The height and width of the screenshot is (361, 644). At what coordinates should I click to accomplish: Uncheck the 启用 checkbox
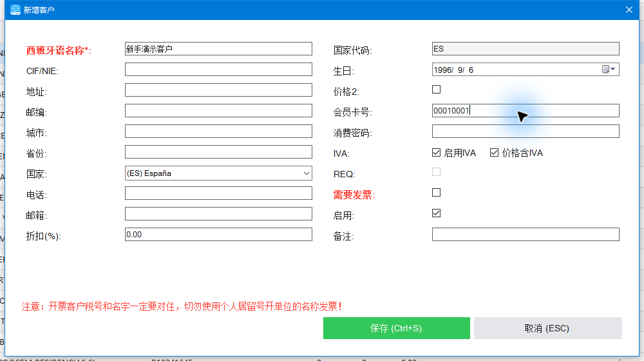[436, 213]
